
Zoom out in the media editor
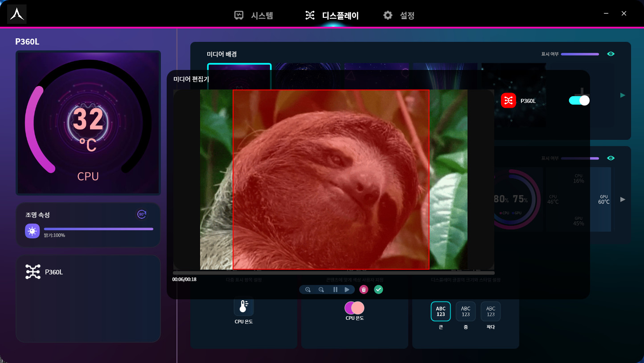[321, 290]
